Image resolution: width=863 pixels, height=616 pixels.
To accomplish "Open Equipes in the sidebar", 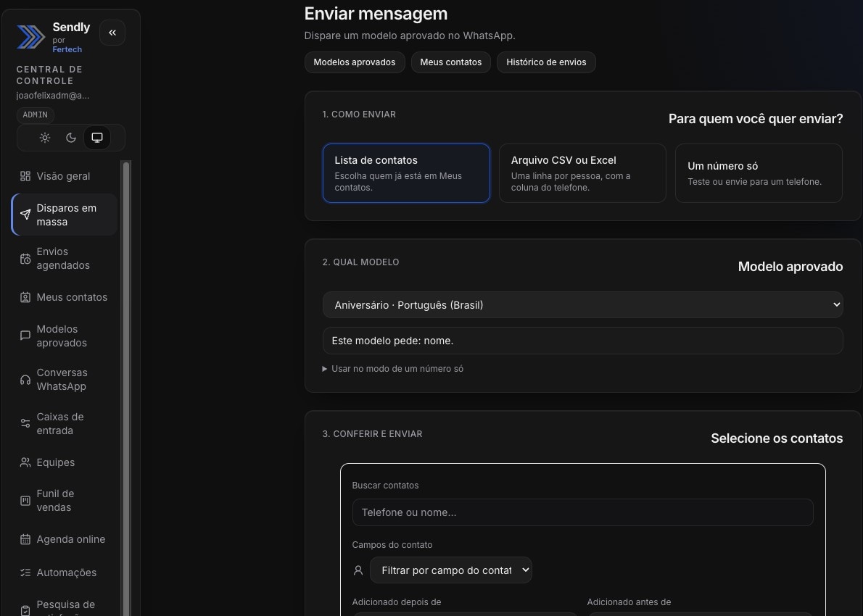I will click(65, 462).
